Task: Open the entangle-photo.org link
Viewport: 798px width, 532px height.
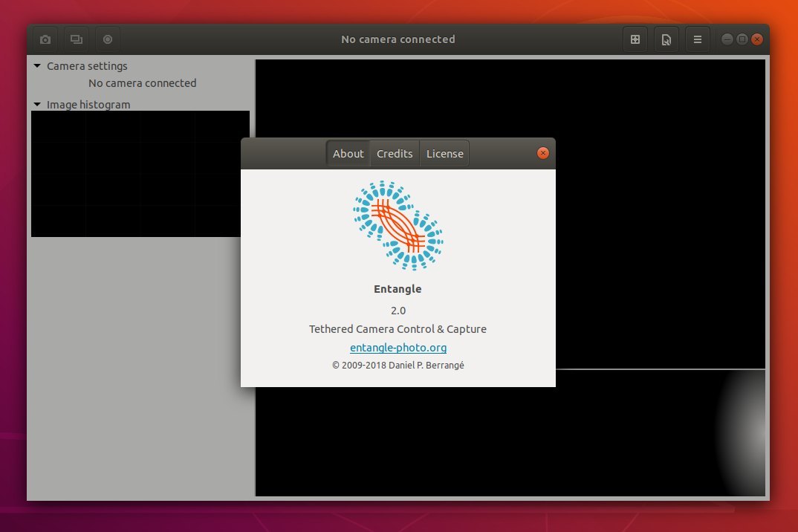Action: coord(398,348)
